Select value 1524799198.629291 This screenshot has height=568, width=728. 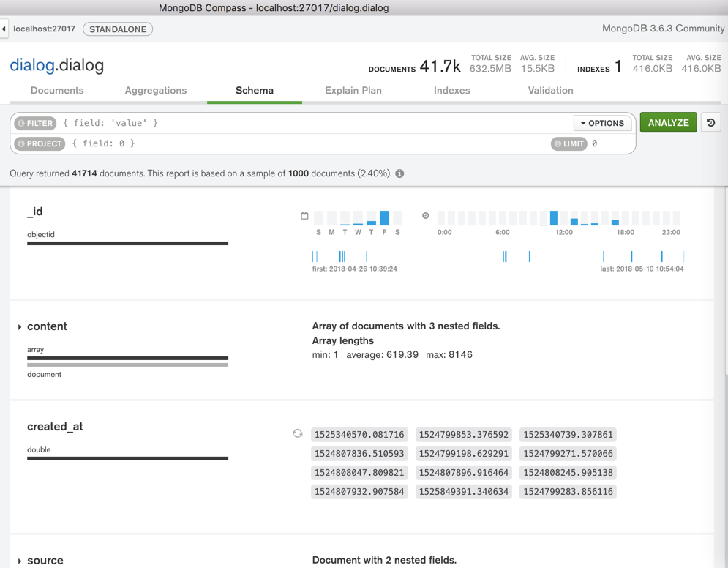(464, 454)
